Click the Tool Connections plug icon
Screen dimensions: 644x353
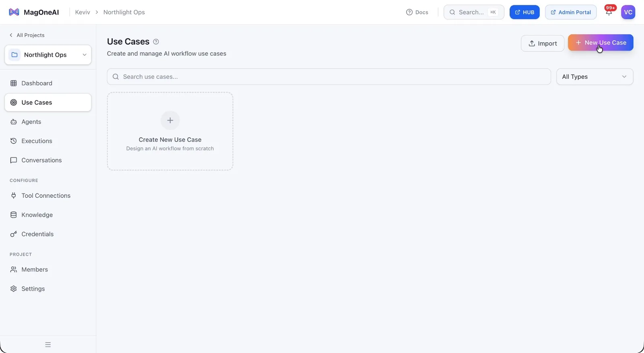click(14, 195)
